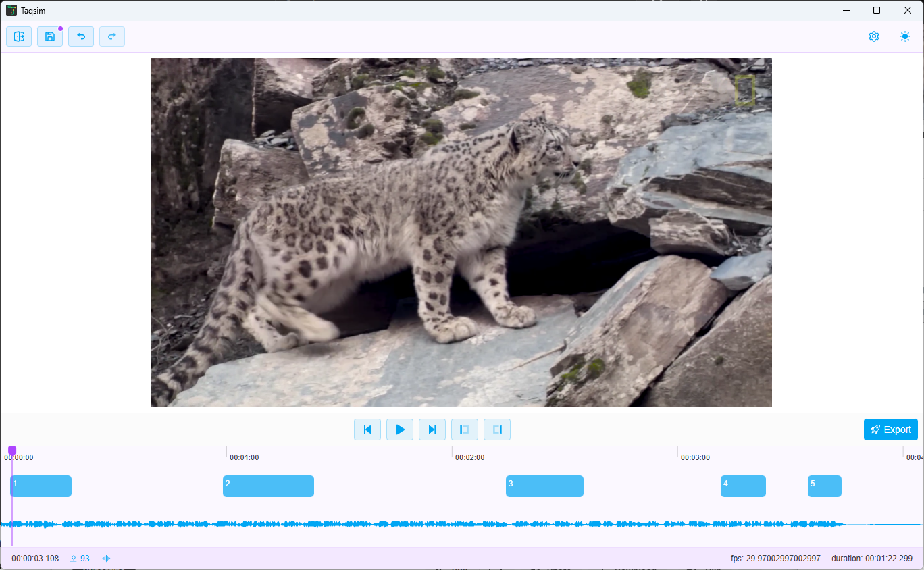Select segment 3 on the timeline
The height and width of the screenshot is (570, 924).
(x=544, y=486)
